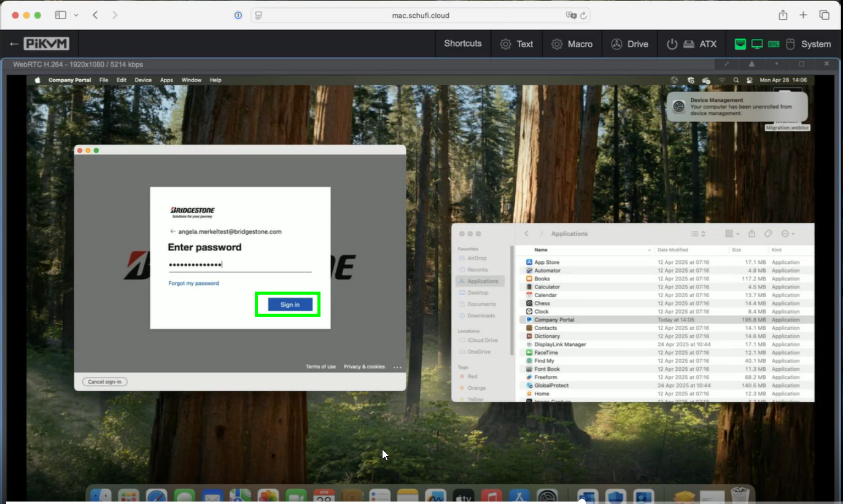Reload the page with the refresh icon
The image size is (843, 504).
pos(583,15)
